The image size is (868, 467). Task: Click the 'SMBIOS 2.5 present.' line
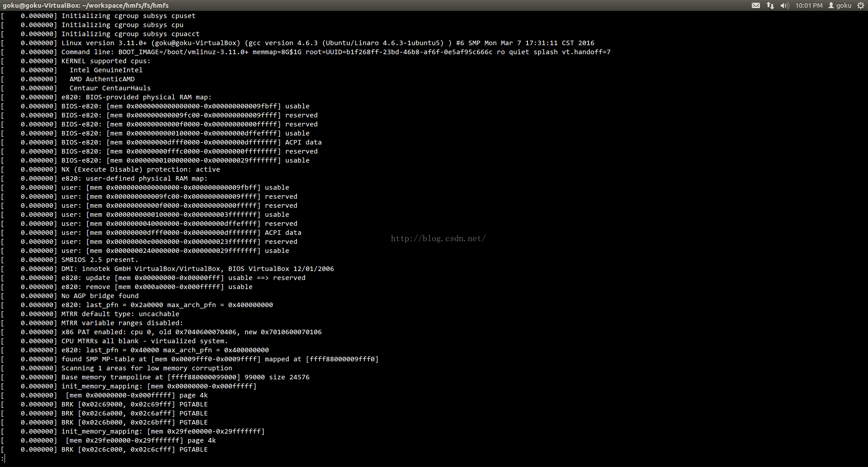(x=70, y=260)
